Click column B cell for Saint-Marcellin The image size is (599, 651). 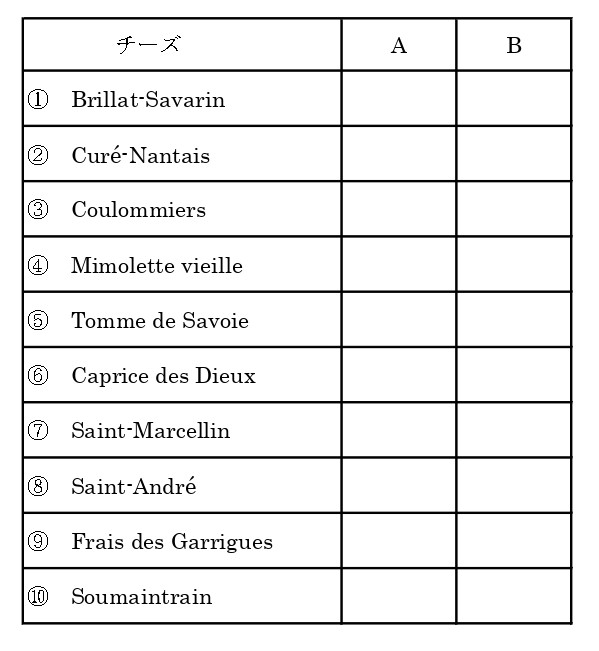(514, 430)
